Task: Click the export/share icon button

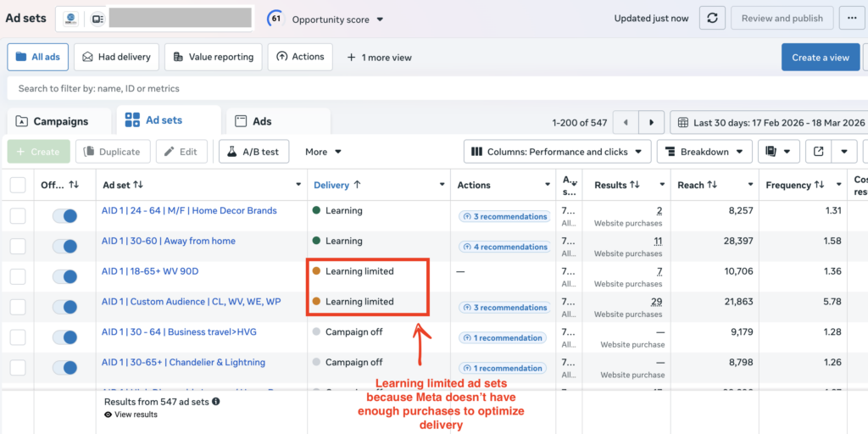Action: coord(818,152)
